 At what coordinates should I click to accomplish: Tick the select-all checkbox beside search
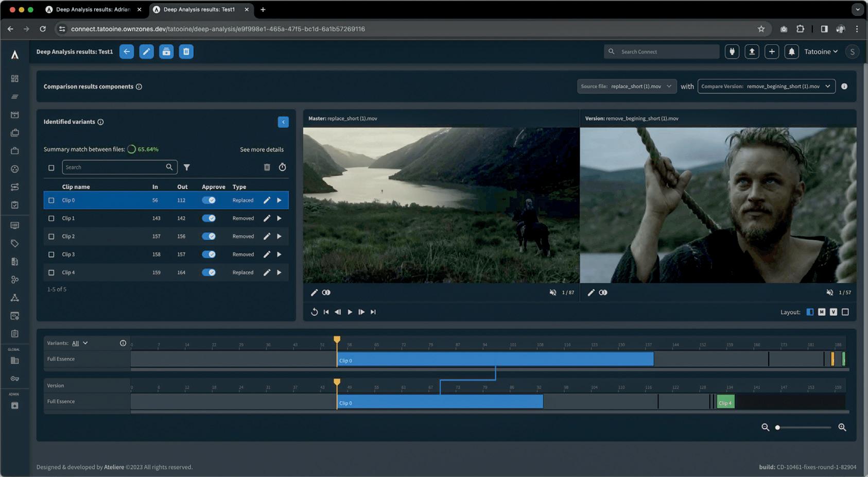pyautogui.click(x=51, y=167)
